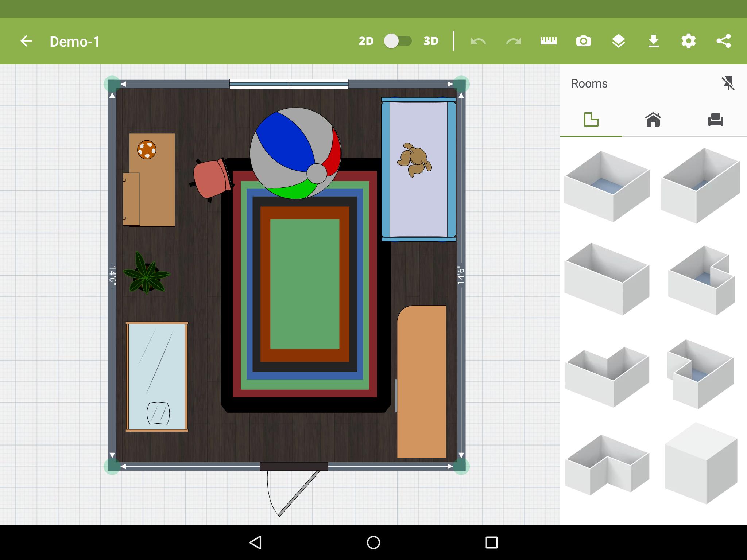Open the project settings gear
The height and width of the screenshot is (560, 747).
click(x=689, y=41)
